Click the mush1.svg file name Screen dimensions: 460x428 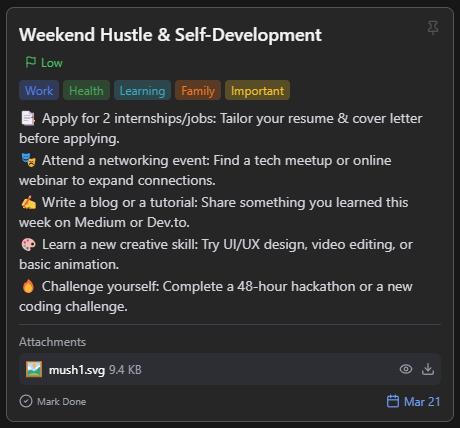(x=77, y=370)
